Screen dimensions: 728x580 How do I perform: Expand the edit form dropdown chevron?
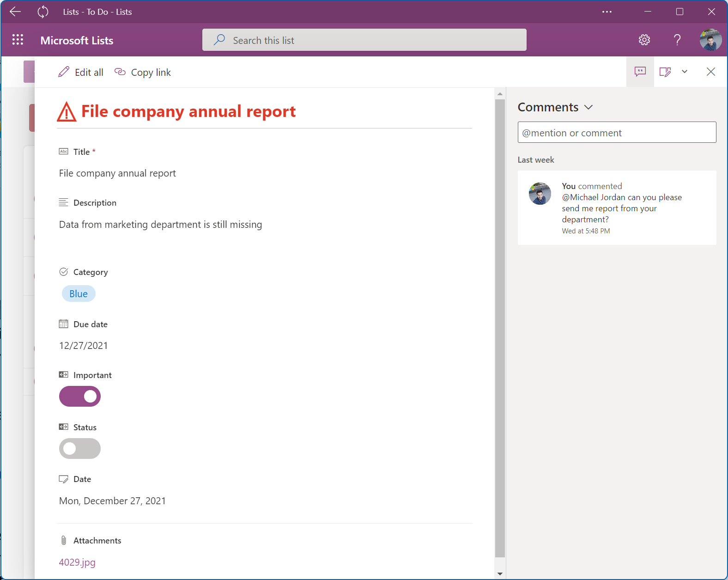685,72
